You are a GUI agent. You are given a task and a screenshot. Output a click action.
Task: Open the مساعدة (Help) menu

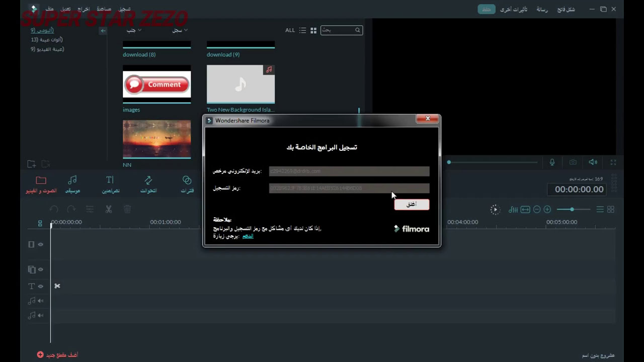point(104,9)
